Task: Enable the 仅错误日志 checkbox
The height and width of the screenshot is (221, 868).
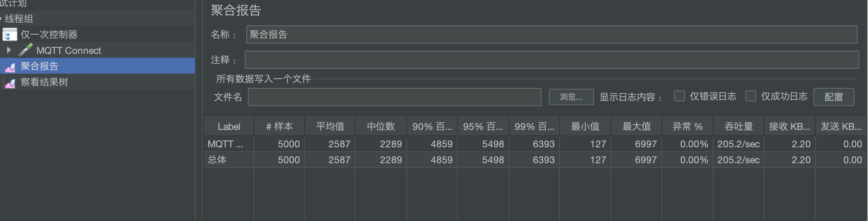Action: [x=680, y=96]
